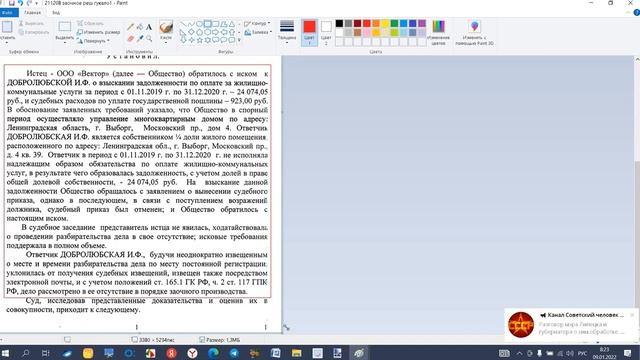Viewport: 640px width, 360px height.
Task: Click the disabled Cut (Вырезать) button
Action: pyautogui.click(x=31, y=24)
